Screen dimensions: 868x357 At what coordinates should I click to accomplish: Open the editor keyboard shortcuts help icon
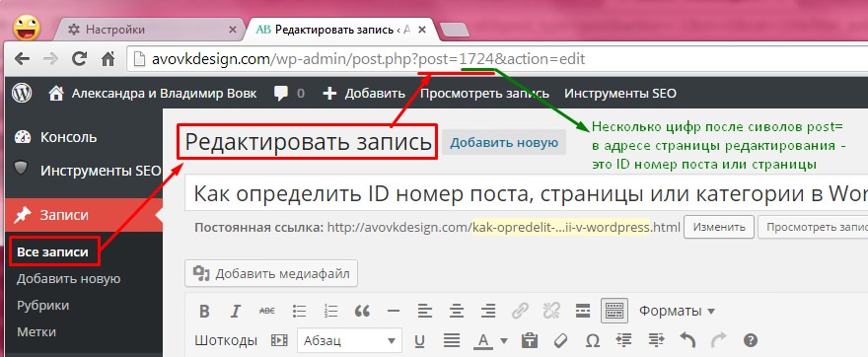(x=750, y=340)
